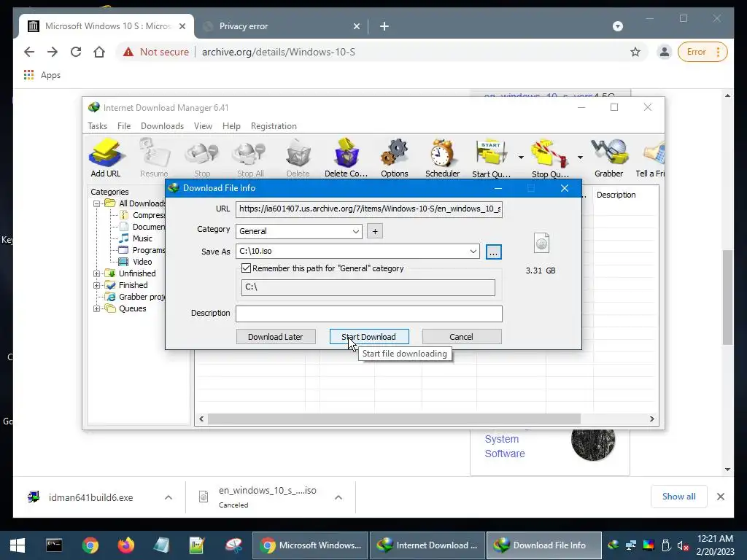Open Start Queue dropdown arrow
The height and width of the screenshot is (560, 747).
(521, 157)
